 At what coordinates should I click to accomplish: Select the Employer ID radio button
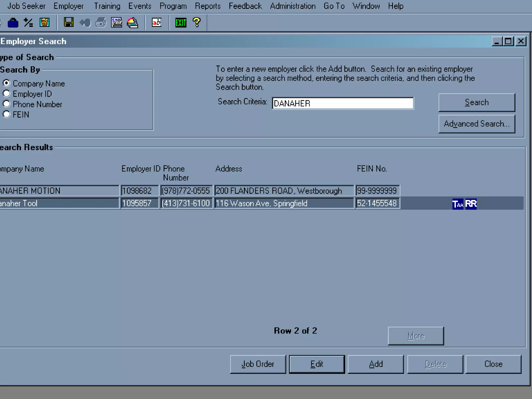6,94
